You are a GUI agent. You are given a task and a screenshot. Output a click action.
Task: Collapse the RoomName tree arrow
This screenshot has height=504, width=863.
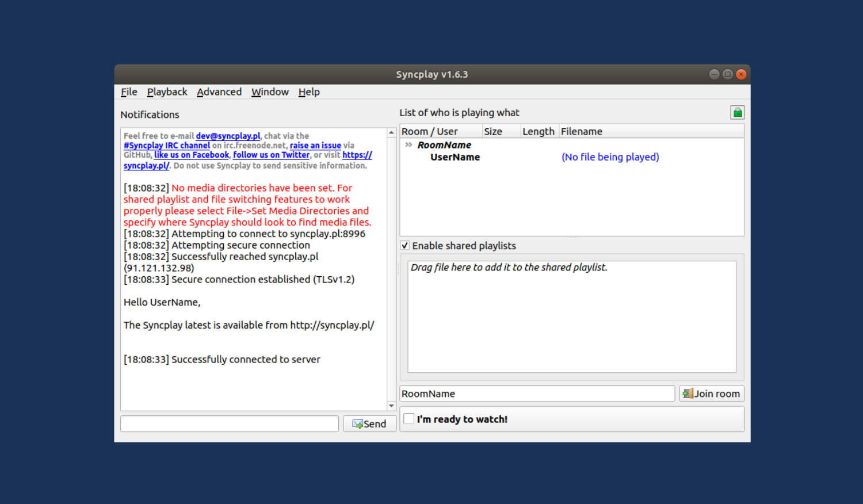[x=408, y=145]
